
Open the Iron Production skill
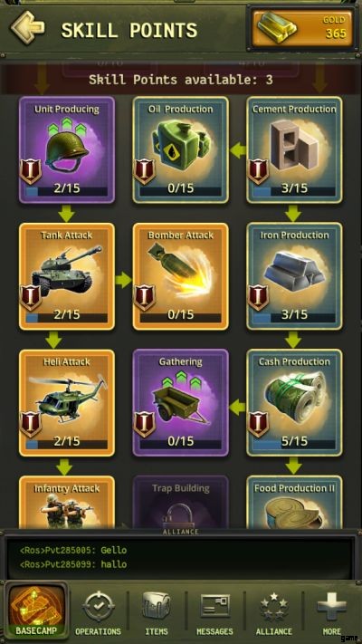pos(294,276)
